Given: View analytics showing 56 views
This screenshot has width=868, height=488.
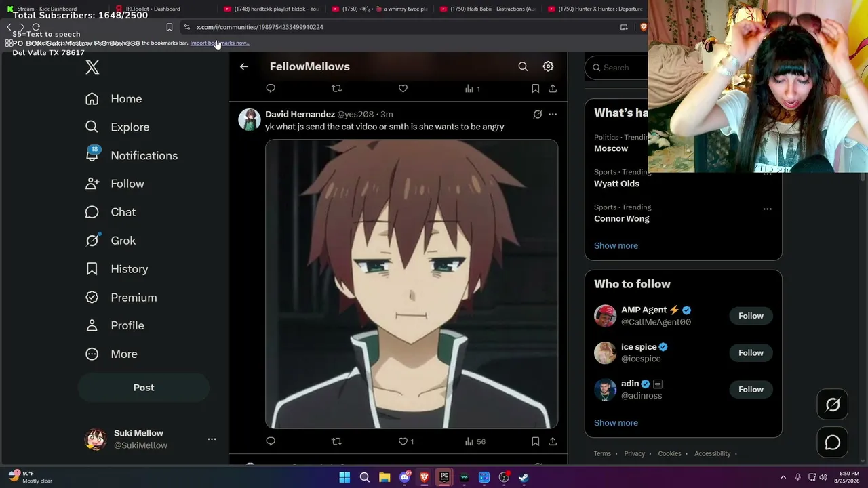Looking at the screenshot, I should 475,441.
